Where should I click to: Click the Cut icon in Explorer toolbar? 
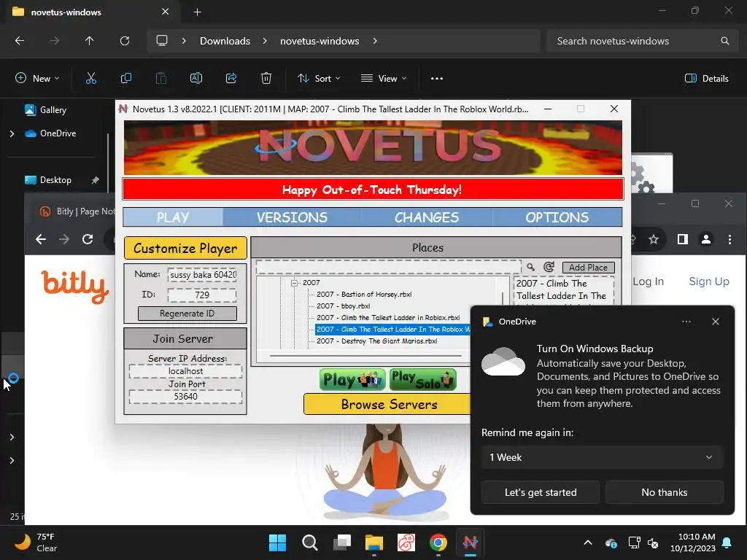[x=91, y=79]
